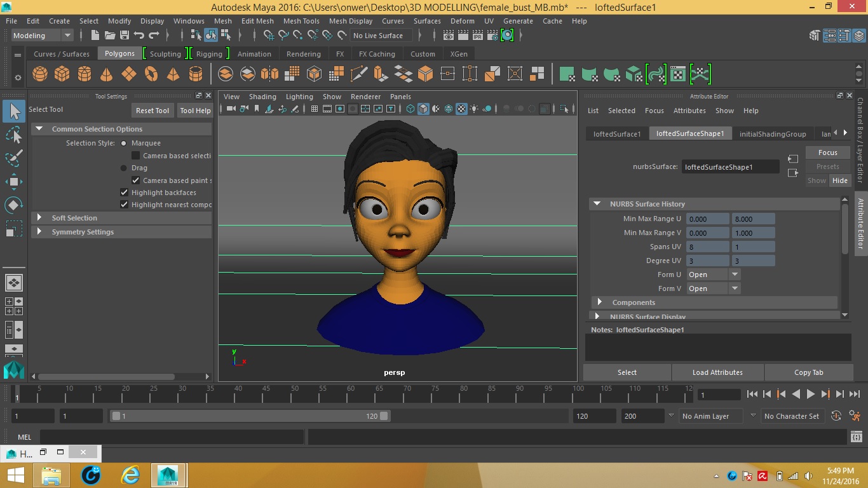The width and height of the screenshot is (868, 488).
Task: Open the Mesh menu
Action: point(223,21)
